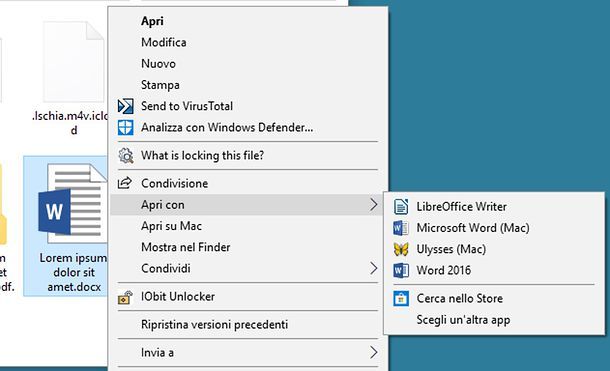
Task: Open with Ulysses (Mac)
Action: click(494, 249)
